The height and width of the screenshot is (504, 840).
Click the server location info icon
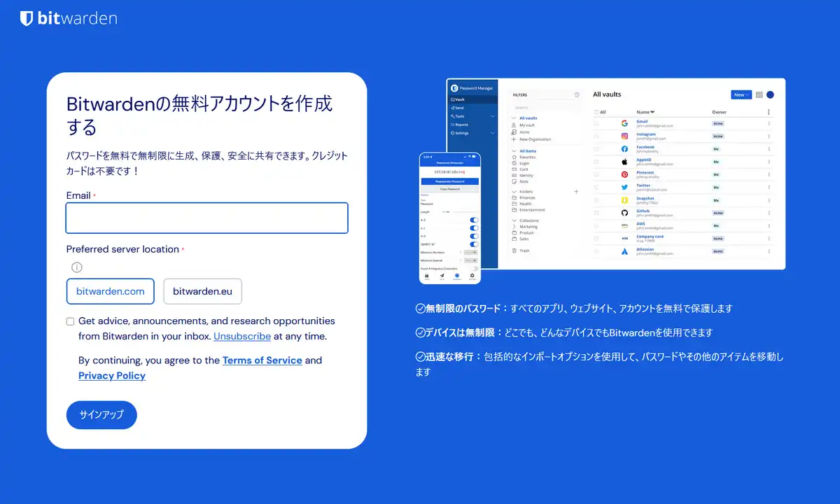click(x=77, y=267)
